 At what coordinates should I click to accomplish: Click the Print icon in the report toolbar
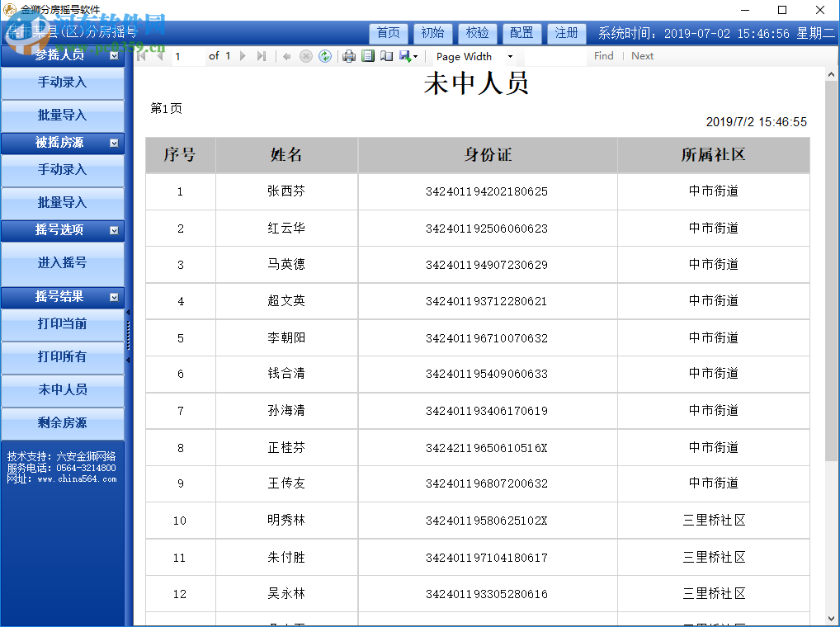[347, 56]
